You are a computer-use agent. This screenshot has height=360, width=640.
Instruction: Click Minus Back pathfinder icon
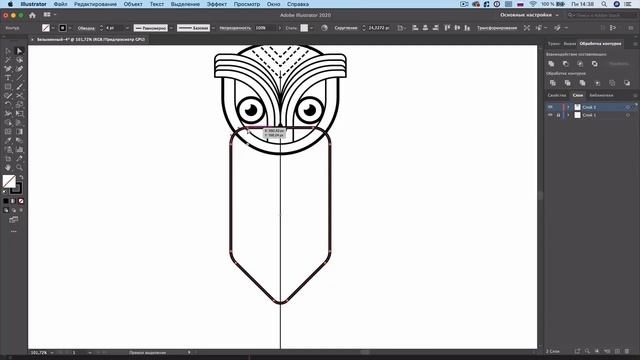(x=627, y=83)
